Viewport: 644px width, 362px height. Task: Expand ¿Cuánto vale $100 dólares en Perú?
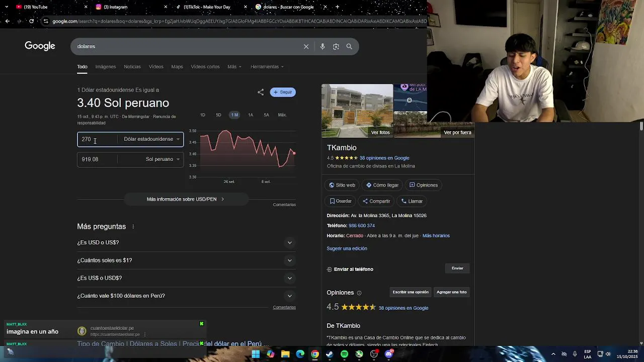point(186,296)
